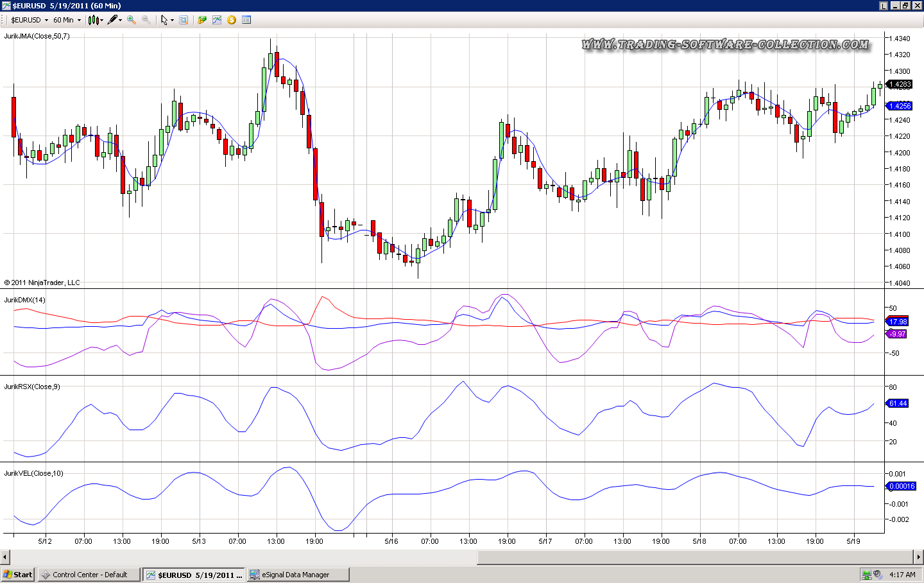Click the zoom in magnifier icon
The image size is (924, 583).
pos(132,20)
